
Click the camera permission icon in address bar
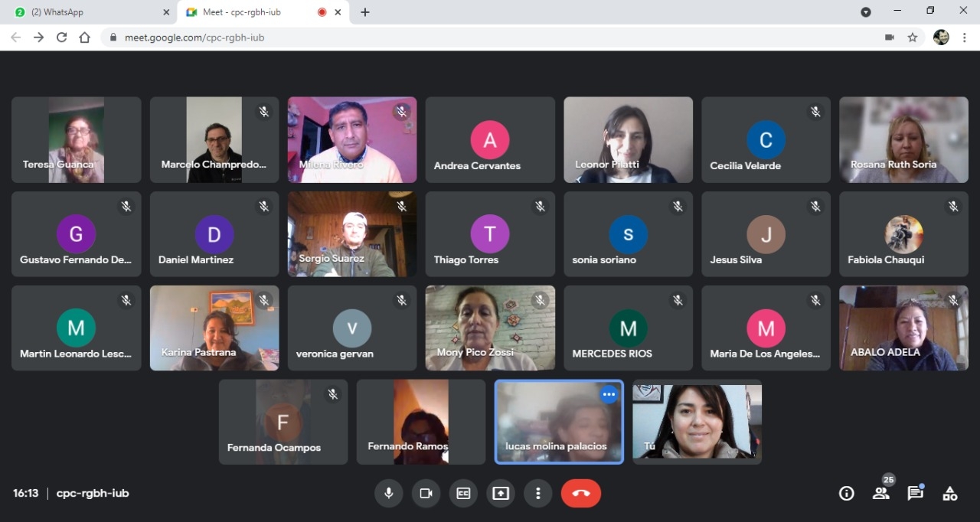[x=889, y=37]
